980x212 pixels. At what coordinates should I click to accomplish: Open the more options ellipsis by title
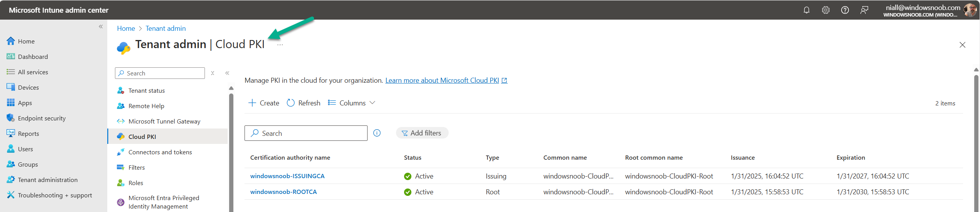click(x=280, y=45)
